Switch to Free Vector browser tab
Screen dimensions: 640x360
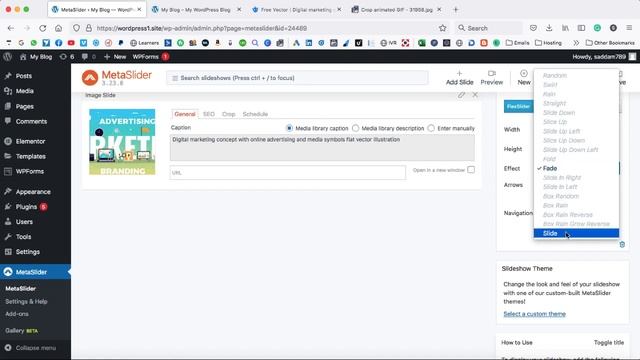coord(296,9)
